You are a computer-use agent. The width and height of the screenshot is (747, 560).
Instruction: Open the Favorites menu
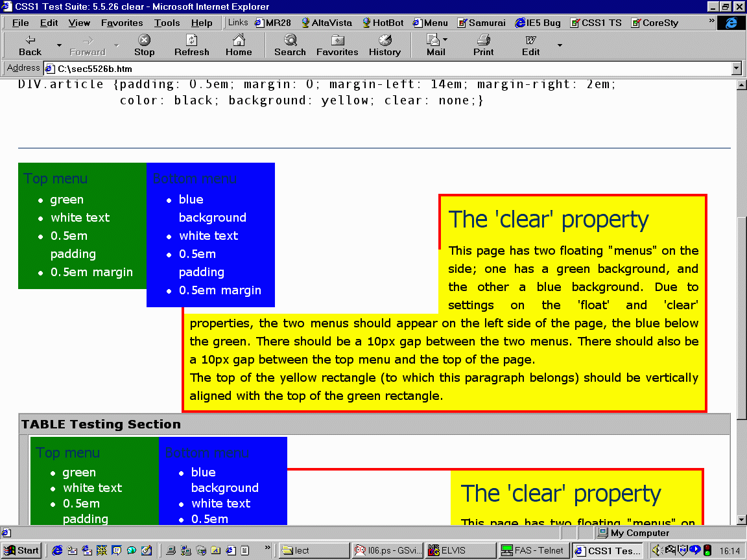[122, 23]
